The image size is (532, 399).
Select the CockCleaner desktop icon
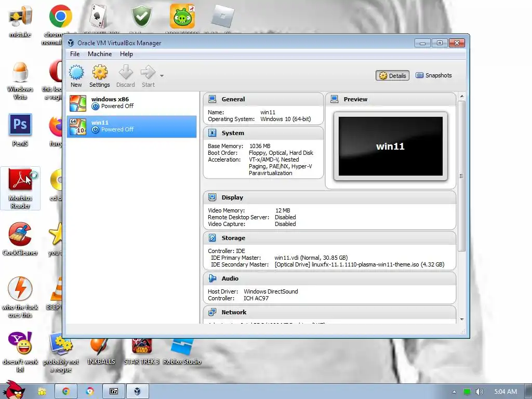20,239
